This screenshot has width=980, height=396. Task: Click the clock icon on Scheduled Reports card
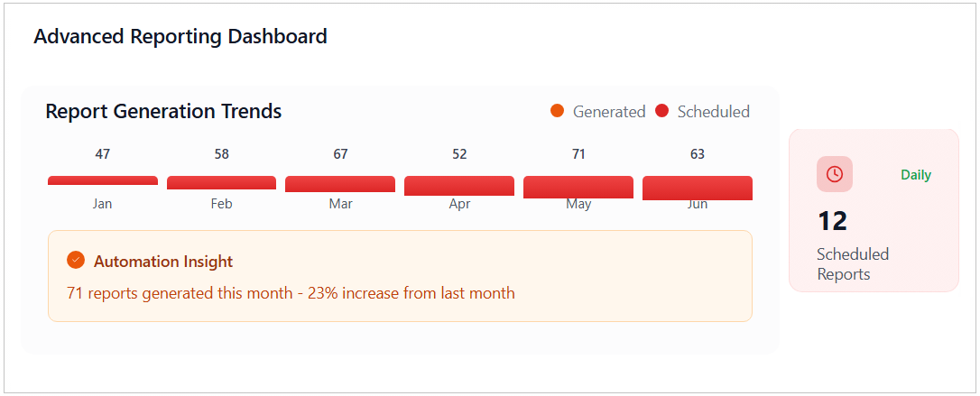coord(835,174)
